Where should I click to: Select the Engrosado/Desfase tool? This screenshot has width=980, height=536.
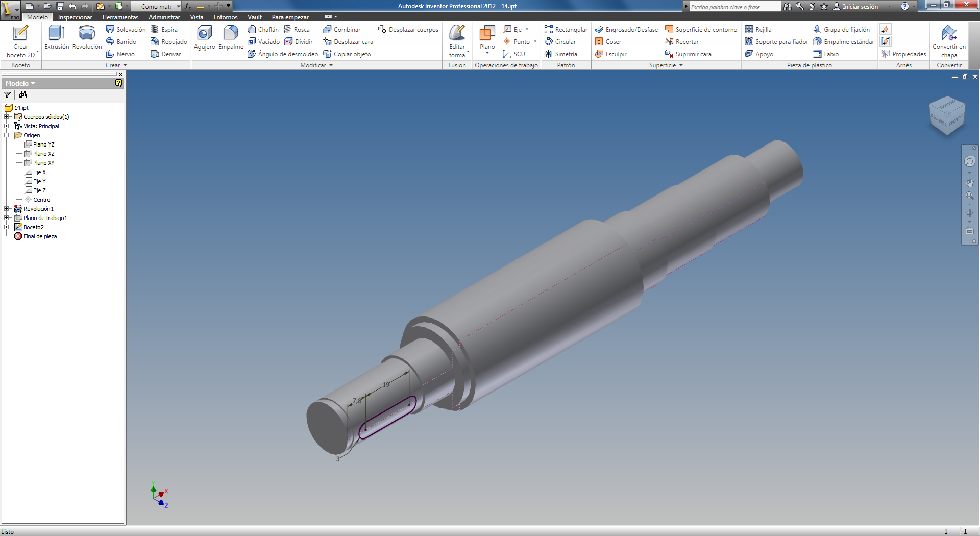pyautogui.click(x=626, y=30)
